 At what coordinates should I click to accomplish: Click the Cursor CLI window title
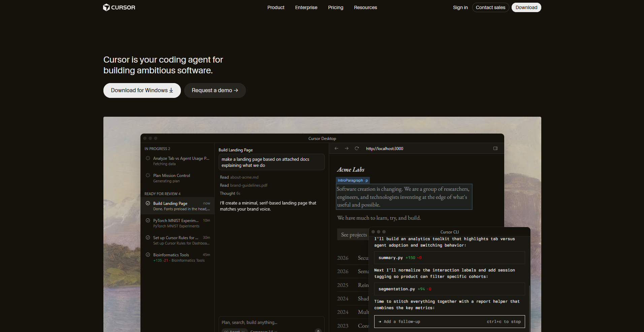click(449, 232)
